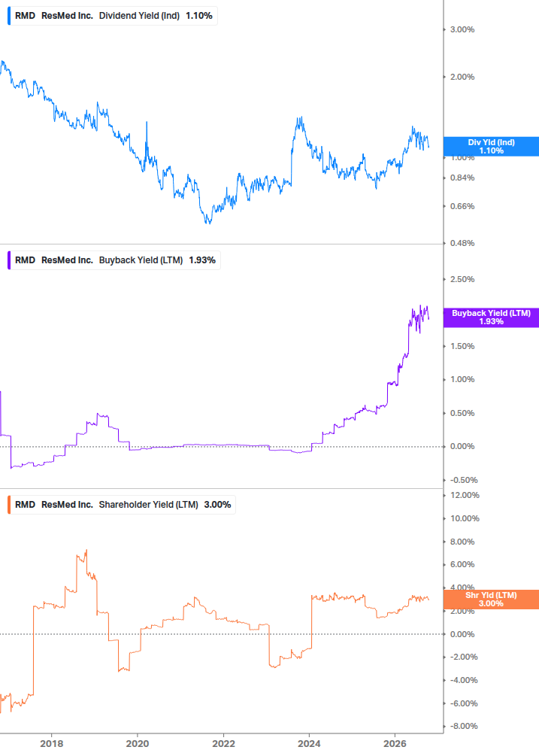Click the 2.50% tick on buyback yield axis
539x756 pixels.
[462, 280]
